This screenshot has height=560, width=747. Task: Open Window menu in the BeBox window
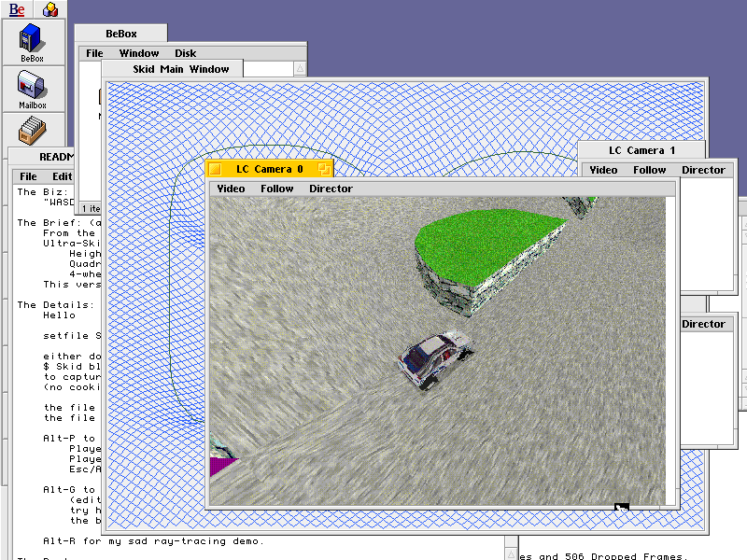(138, 53)
